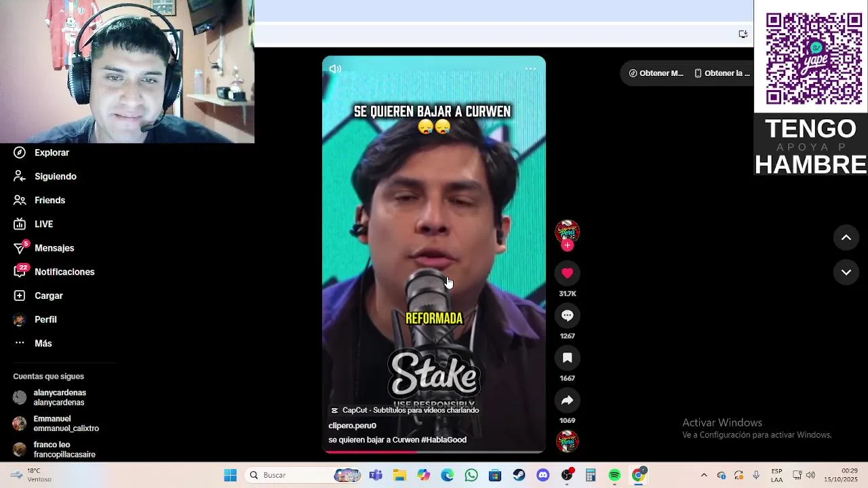Open ESP LAA language selector

pos(776,475)
